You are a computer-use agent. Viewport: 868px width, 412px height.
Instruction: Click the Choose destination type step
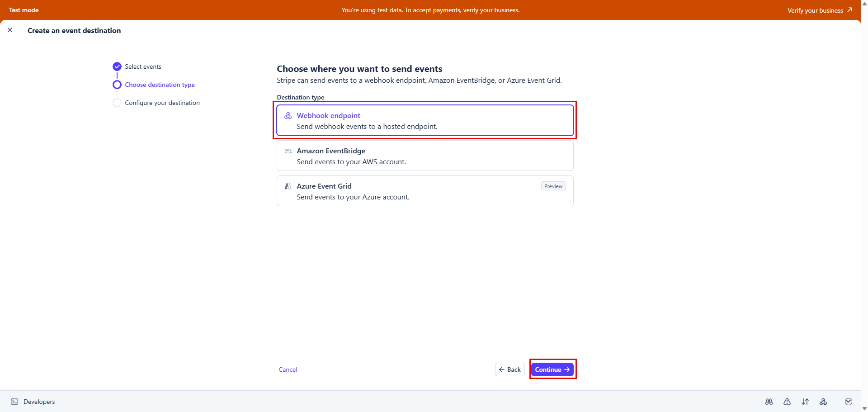pos(160,85)
